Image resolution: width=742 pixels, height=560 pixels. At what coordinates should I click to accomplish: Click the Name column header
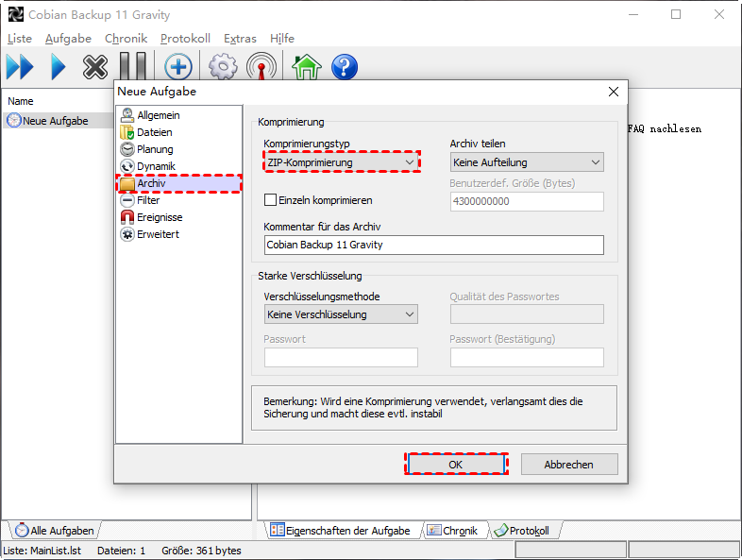(x=21, y=101)
